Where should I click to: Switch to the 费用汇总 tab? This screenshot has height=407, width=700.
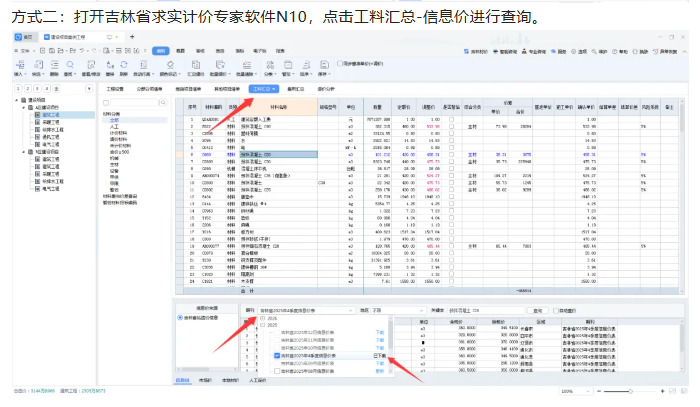coord(295,89)
